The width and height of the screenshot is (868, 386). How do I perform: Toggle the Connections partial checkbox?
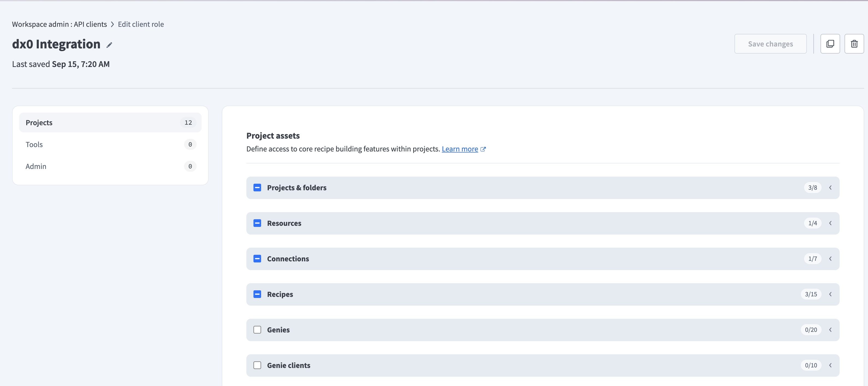click(257, 259)
